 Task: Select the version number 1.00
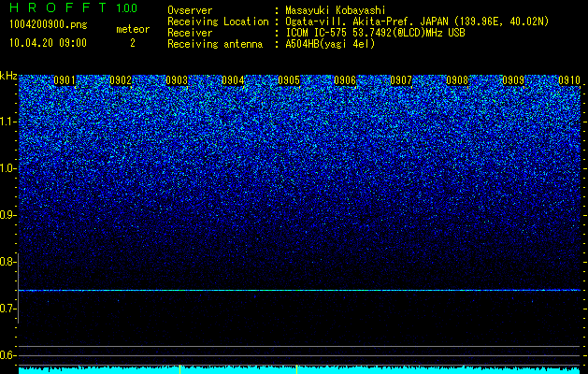(127, 7)
